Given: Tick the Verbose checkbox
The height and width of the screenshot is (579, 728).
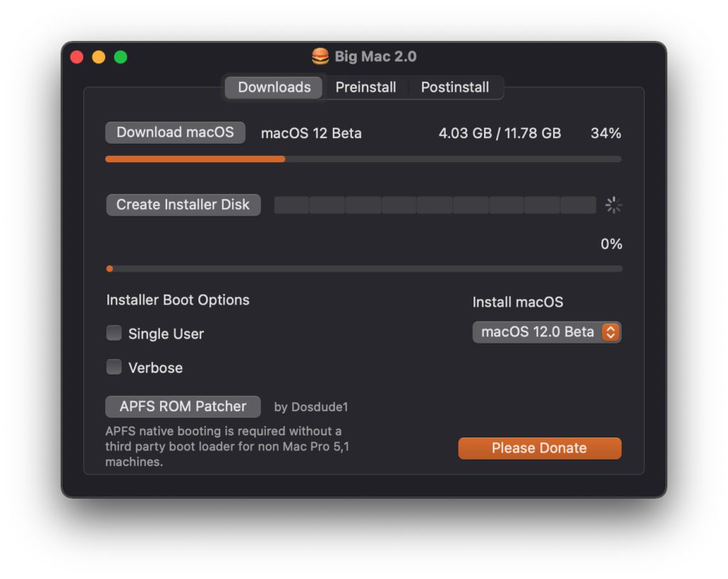Looking at the screenshot, I should pyautogui.click(x=114, y=367).
